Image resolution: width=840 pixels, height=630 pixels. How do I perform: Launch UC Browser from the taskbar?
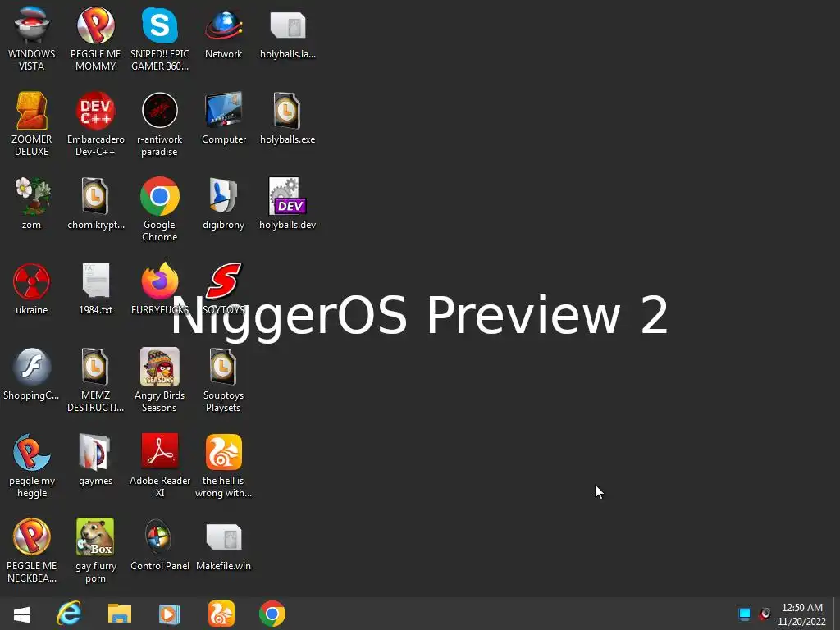point(221,614)
